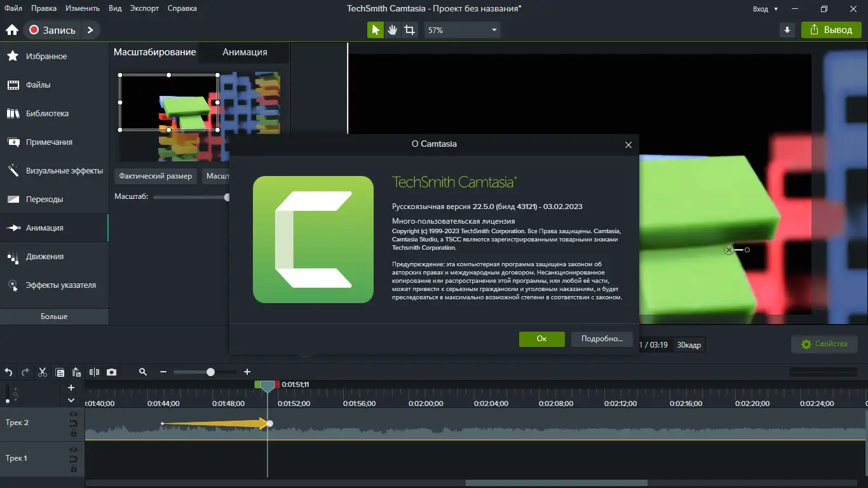This screenshot has width=868, height=488.
Task: Take a snapshot with the camera icon
Action: point(112,372)
